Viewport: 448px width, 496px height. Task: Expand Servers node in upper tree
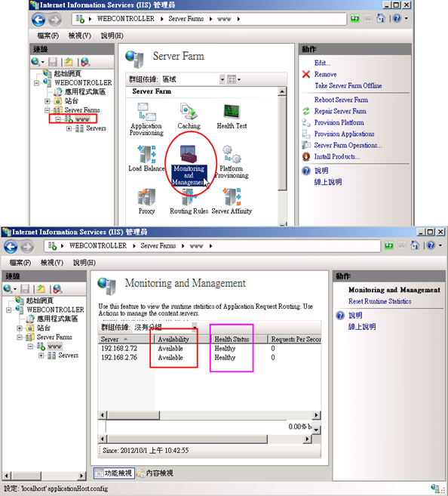tap(69, 128)
